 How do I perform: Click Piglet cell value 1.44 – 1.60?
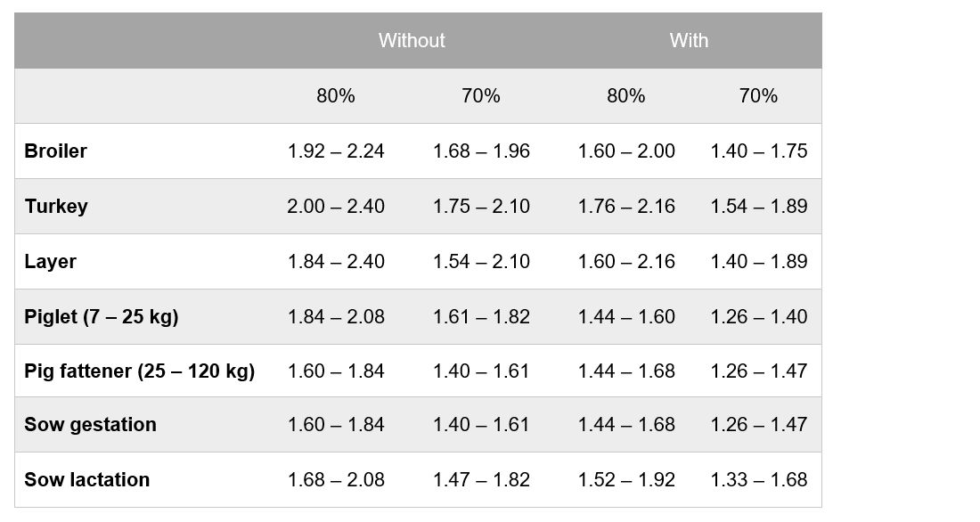(626, 317)
